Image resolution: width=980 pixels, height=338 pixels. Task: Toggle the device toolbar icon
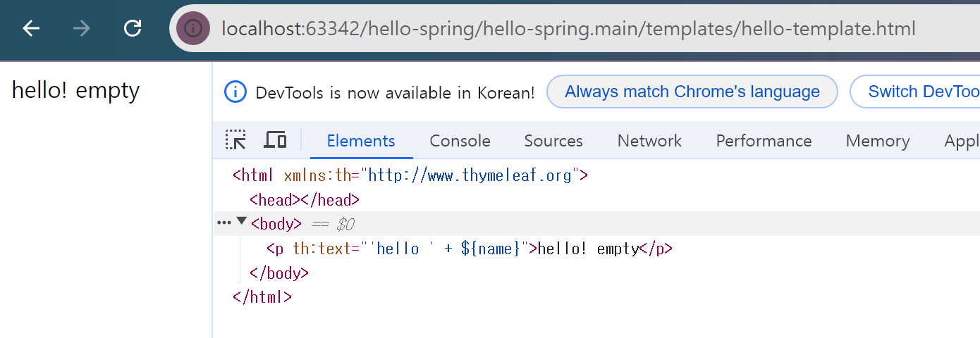click(275, 140)
